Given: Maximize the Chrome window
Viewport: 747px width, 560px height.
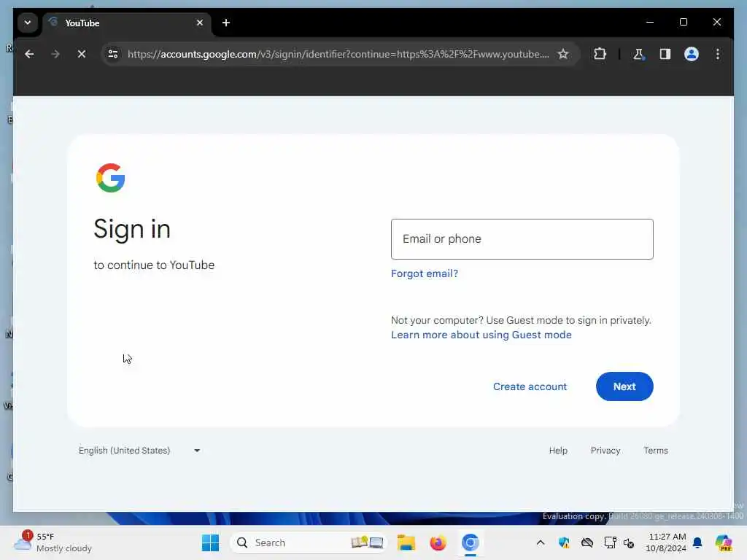Looking at the screenshot, I should point(683,22).
